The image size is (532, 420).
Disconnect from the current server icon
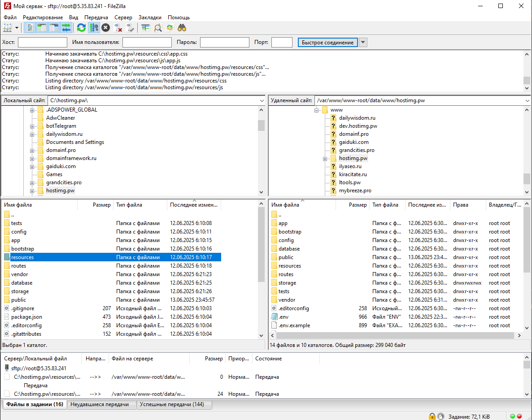pos(118,28)
